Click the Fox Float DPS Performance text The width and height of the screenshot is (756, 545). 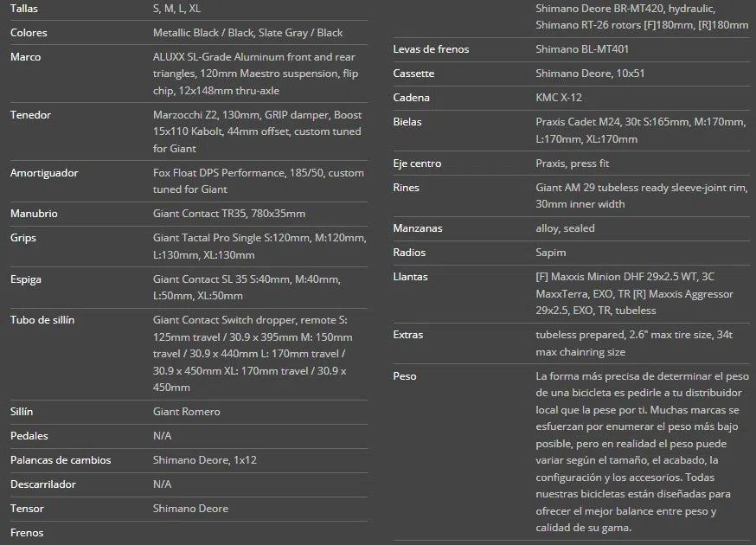pos(258,181)
